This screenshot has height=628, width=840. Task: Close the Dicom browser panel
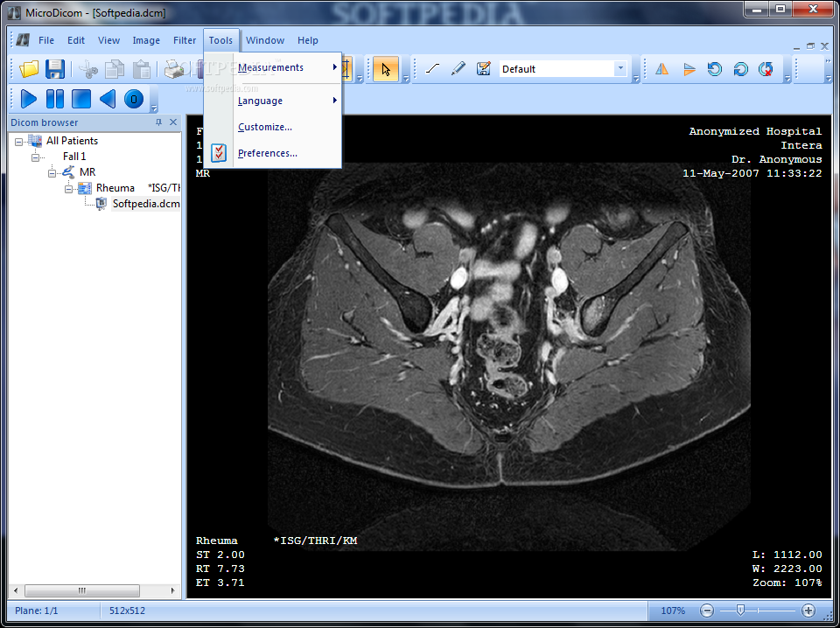pyautogui.click(x=173, y=122)
